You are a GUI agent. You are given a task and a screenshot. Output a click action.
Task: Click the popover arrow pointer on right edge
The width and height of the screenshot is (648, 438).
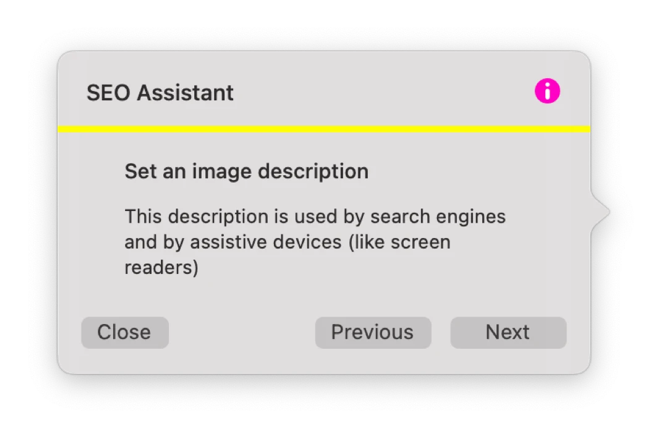click(x=600, y=212)
